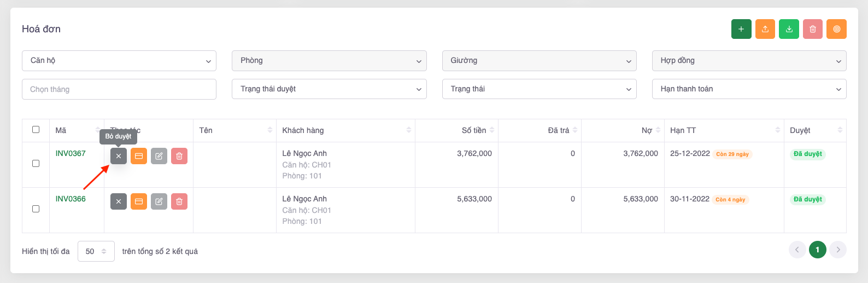Click payment card icon for INV0366

(x=139, y=201)
